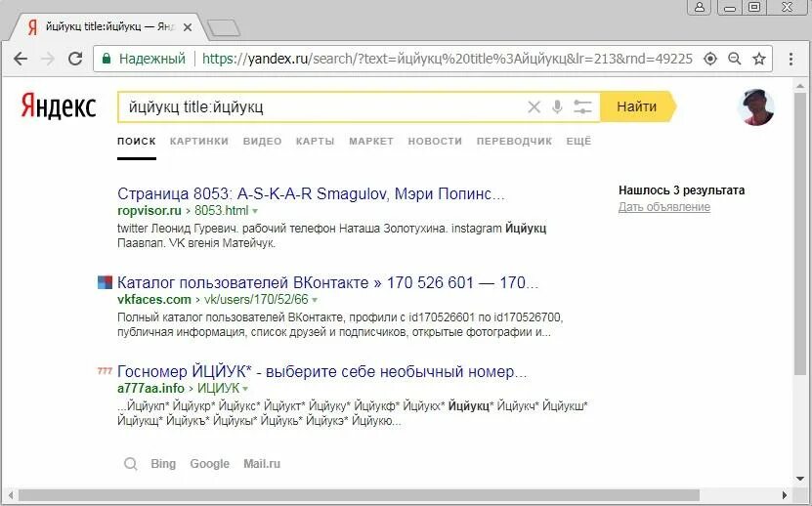Open the Госномер ЙЦЙУК result title
Viewport: 812px width, 506px height.
tap(322, 371)
